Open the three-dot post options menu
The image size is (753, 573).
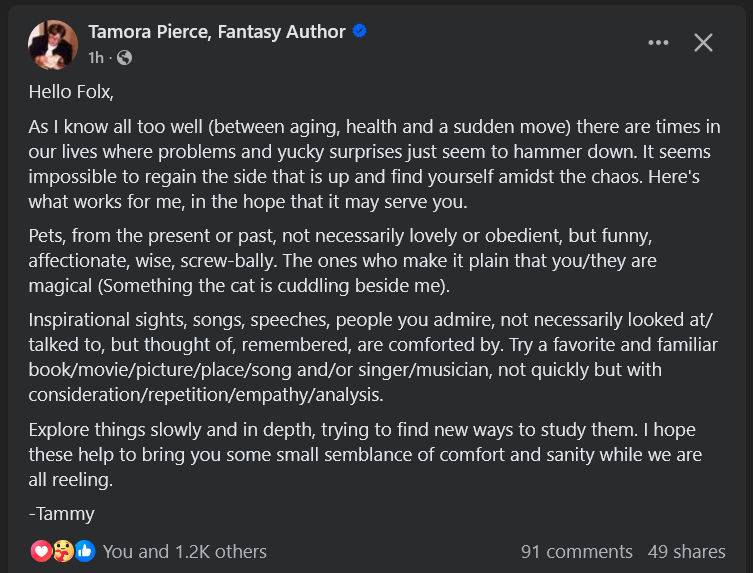coord(658,42)
